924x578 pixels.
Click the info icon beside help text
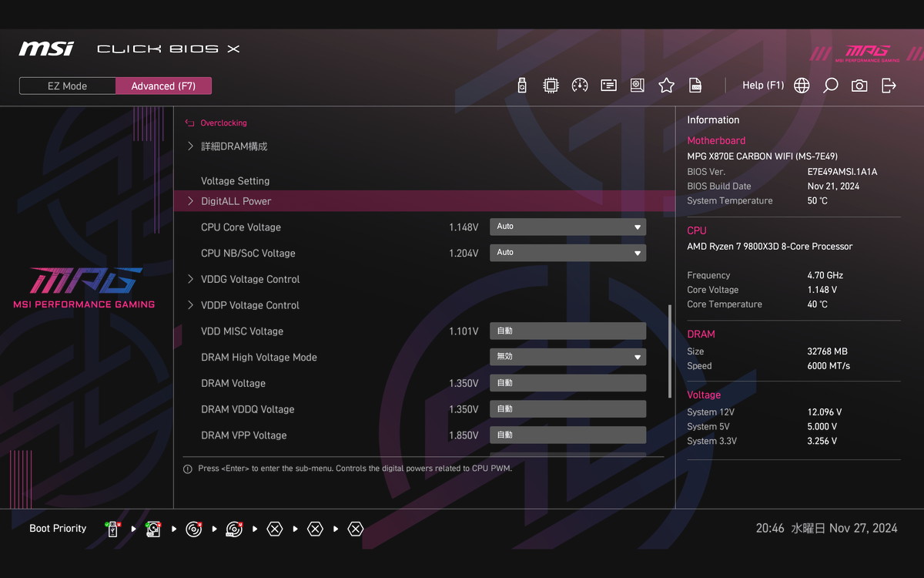(188, 469)
